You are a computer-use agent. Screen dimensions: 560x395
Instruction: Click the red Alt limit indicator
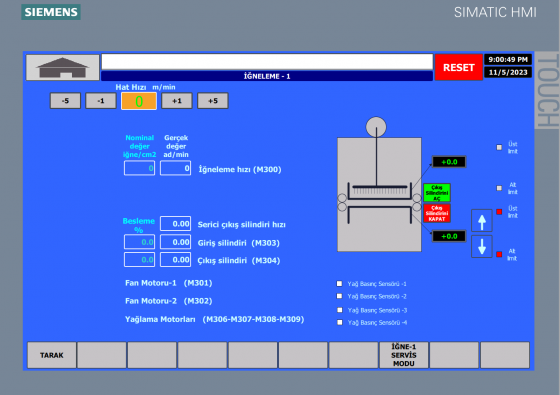(x=499, y=254)
